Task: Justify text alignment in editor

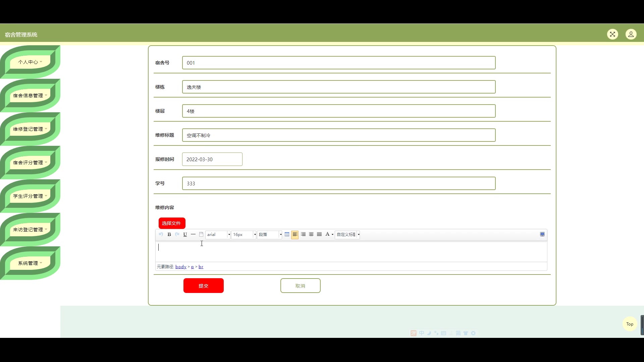Action: pyautogui.click(x=319, y=235)
